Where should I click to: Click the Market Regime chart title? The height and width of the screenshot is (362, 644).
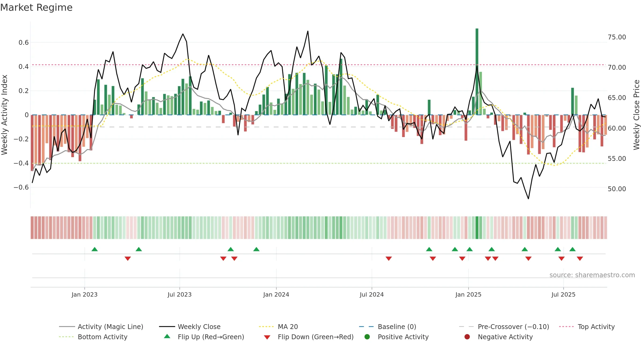point(36,8)
